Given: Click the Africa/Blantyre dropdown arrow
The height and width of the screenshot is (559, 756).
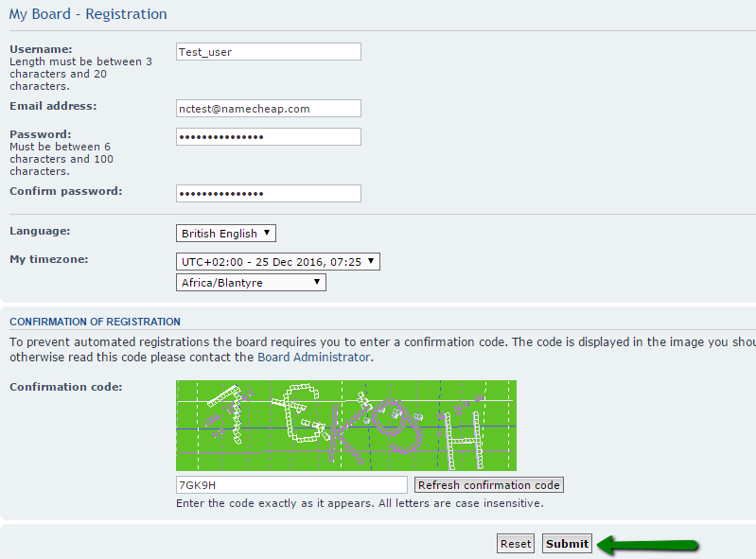Looking at the screenshot, I should pos(317,282).
